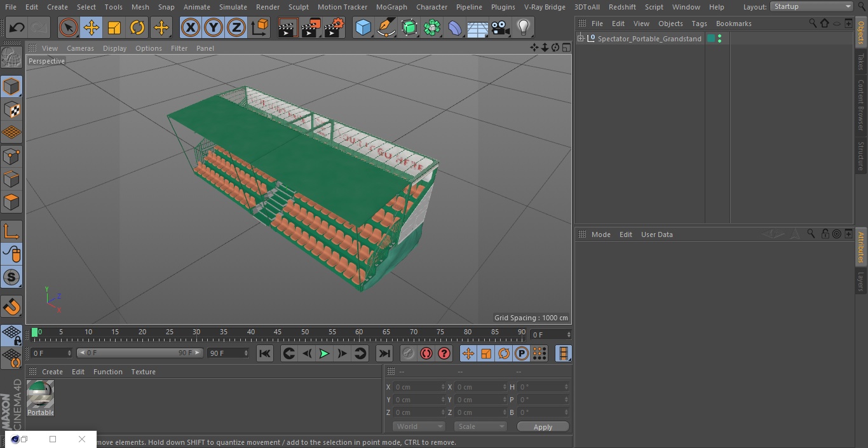The height and width of the screenshot is (448, 868).
Task: Toggle Y axis lock
Action: click(x=214, y=27)
